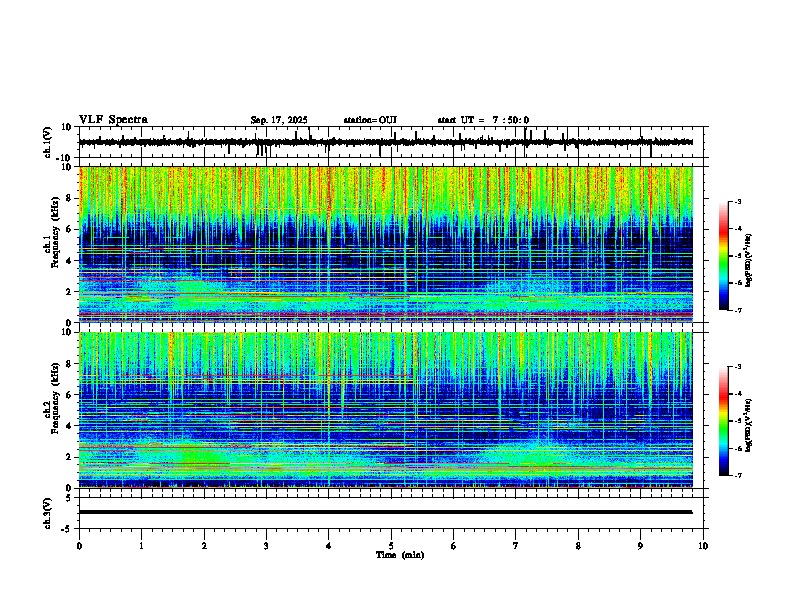
Task: Click the "ch.3(V)" axis label
Action: click(48, 514)
